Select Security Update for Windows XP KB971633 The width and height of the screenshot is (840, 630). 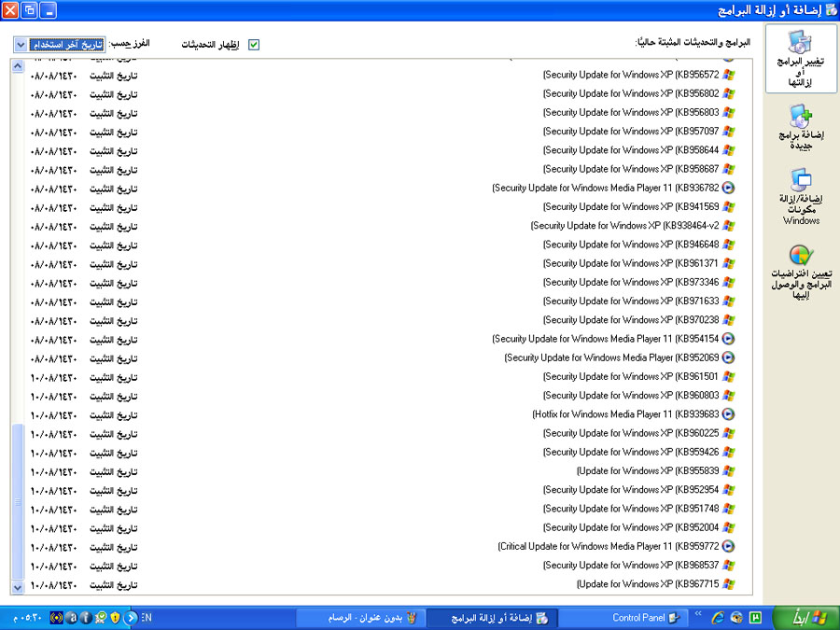click(x=631, y=301)
